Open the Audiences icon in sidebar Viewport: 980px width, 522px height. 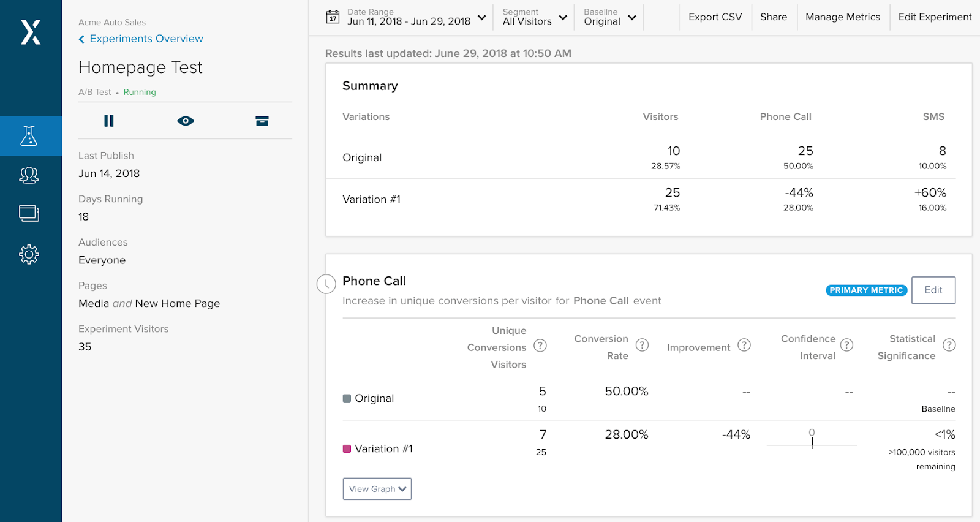[29, 176]
